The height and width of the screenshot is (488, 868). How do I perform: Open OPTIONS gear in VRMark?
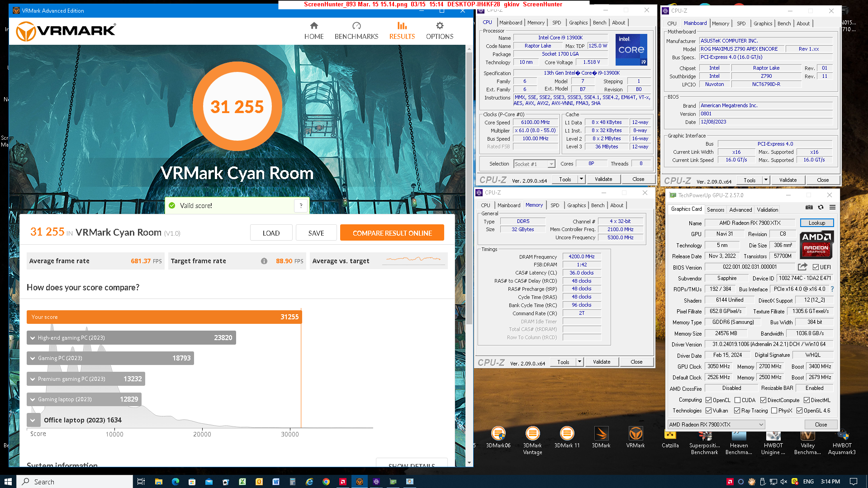440,26
